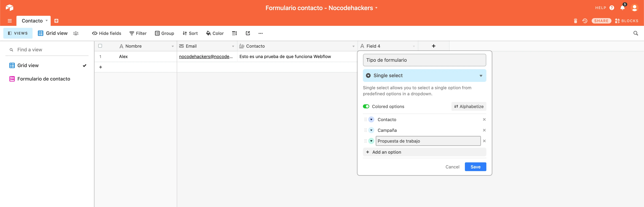Toggle the VIEWS sidebar button
Image resolution: width=644 pixels, height=207 pixels.
tap(18, 33)
